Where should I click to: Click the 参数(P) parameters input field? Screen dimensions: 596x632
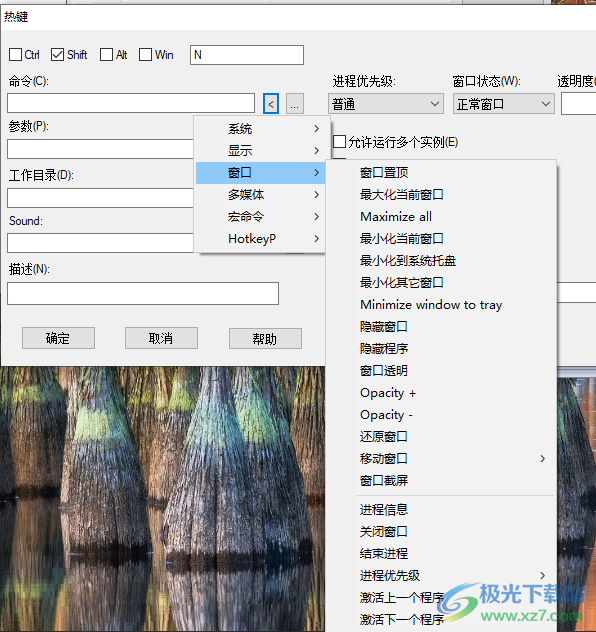click(100, 149)
